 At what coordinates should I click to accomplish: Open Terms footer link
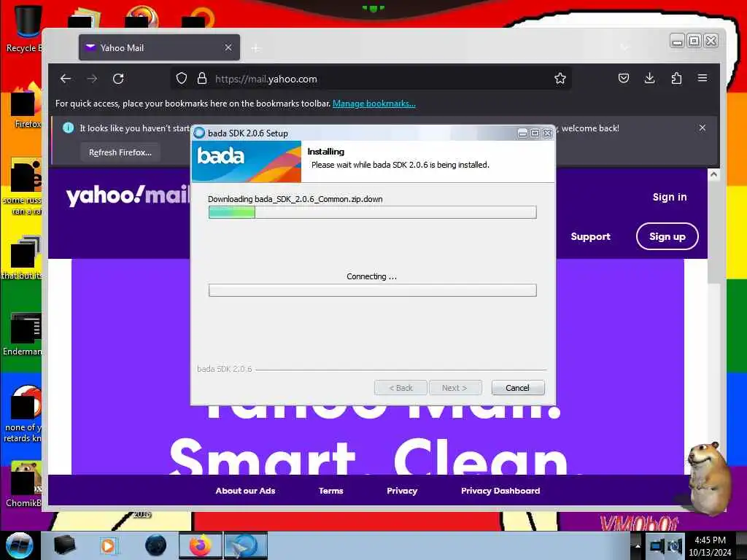(330, 491)
